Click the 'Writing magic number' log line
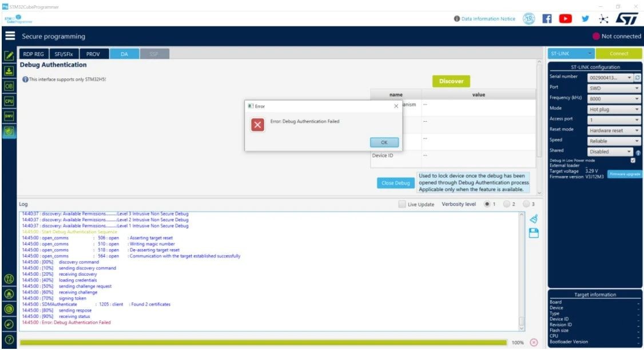The width and height of the screenshot is (644, 350). click(x=98, y=244)
